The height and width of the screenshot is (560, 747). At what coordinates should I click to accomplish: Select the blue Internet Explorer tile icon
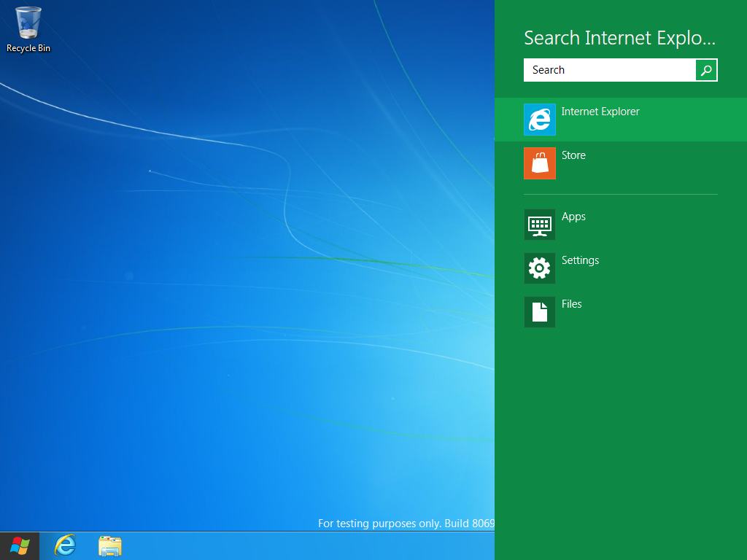[x=540, y=120]
